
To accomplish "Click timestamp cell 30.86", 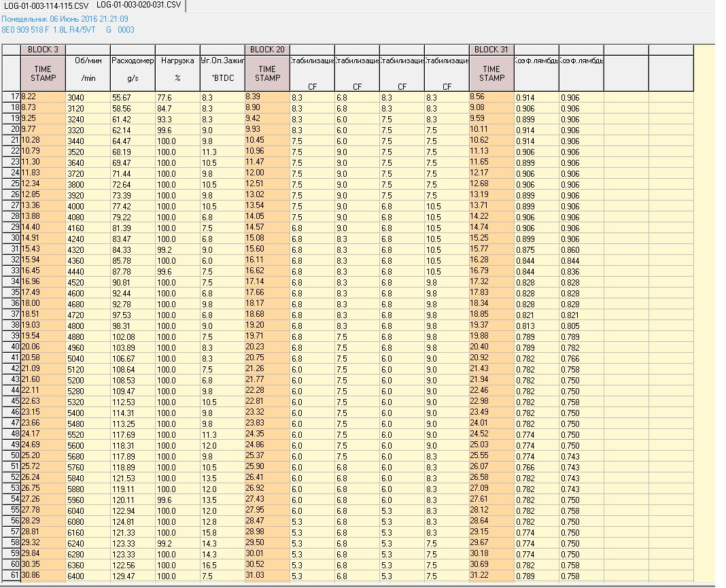I will coord(43,576).
